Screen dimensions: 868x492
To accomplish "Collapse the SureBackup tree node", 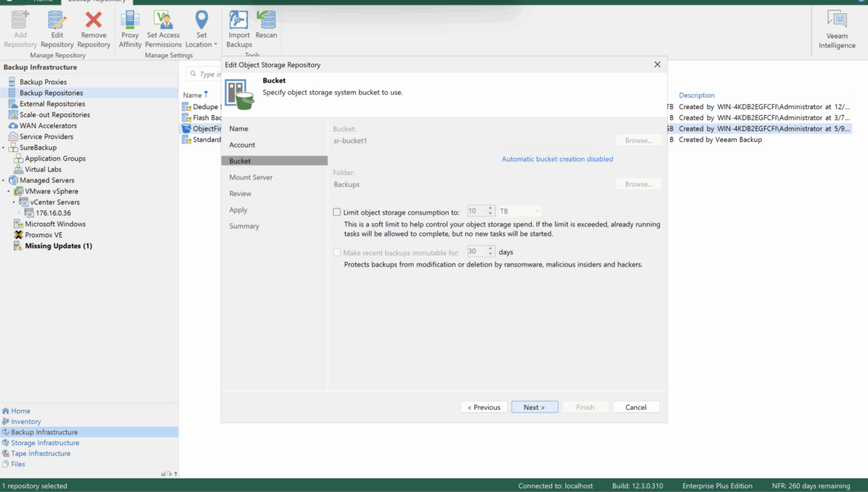I will (x=3, y=148).
